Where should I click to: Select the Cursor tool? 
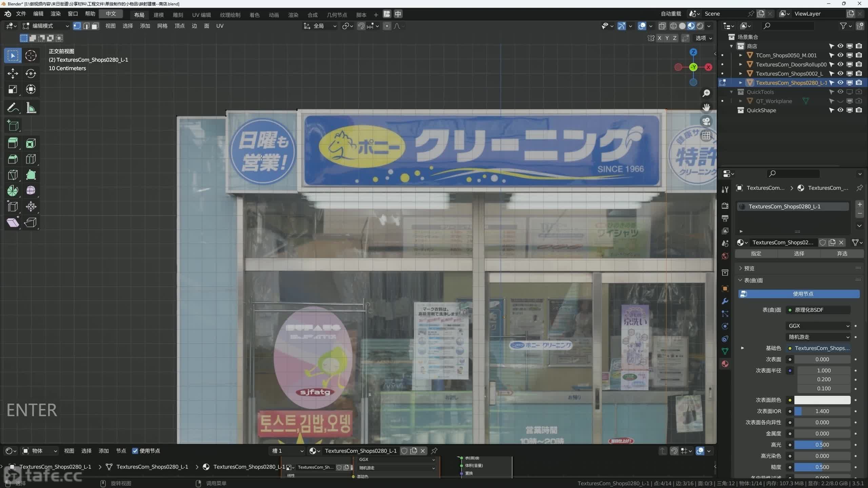tap(31, 56)
